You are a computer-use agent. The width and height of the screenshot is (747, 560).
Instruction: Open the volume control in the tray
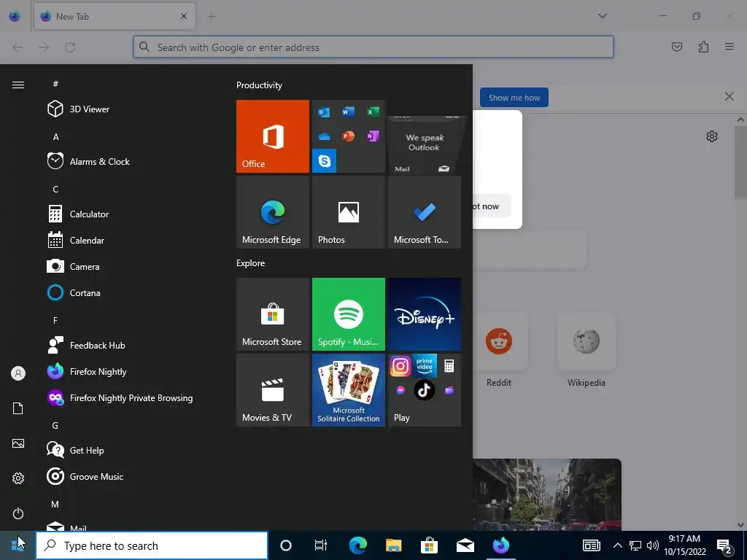click(653, 545)
